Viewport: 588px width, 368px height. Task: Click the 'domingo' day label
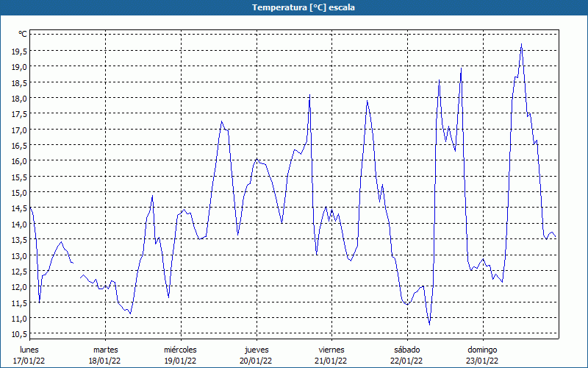pos(482,350)
